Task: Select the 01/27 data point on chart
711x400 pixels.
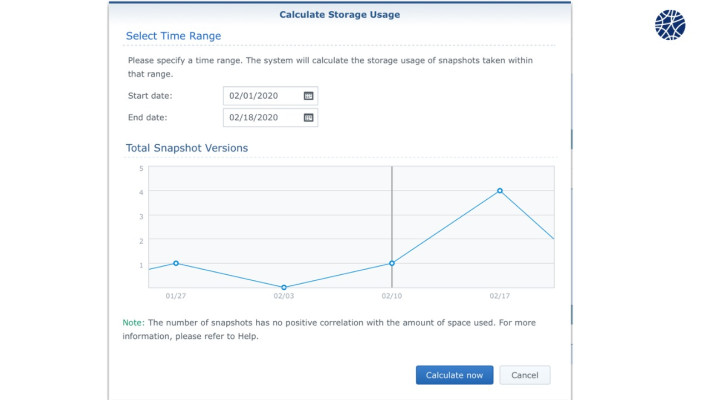Action: point(176,263)
